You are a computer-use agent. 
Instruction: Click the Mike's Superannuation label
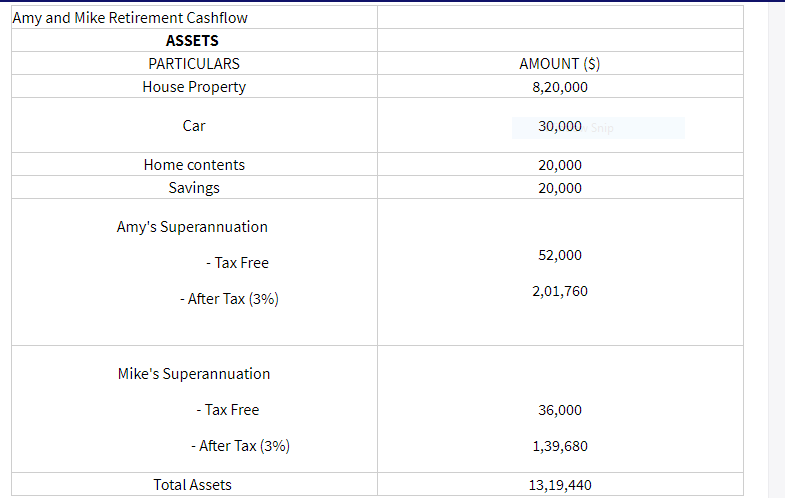(x=194, y=374)
